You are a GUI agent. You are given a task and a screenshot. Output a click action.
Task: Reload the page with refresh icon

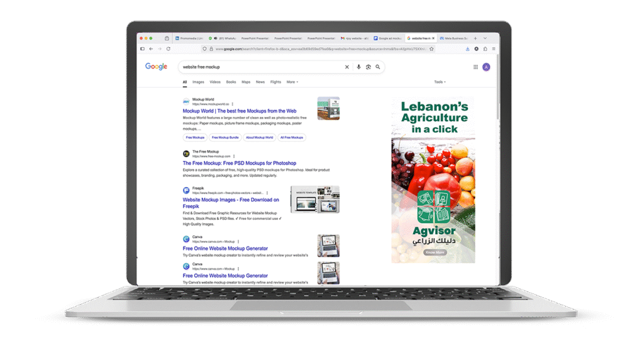pyautogui.click(x=168, y=49)
